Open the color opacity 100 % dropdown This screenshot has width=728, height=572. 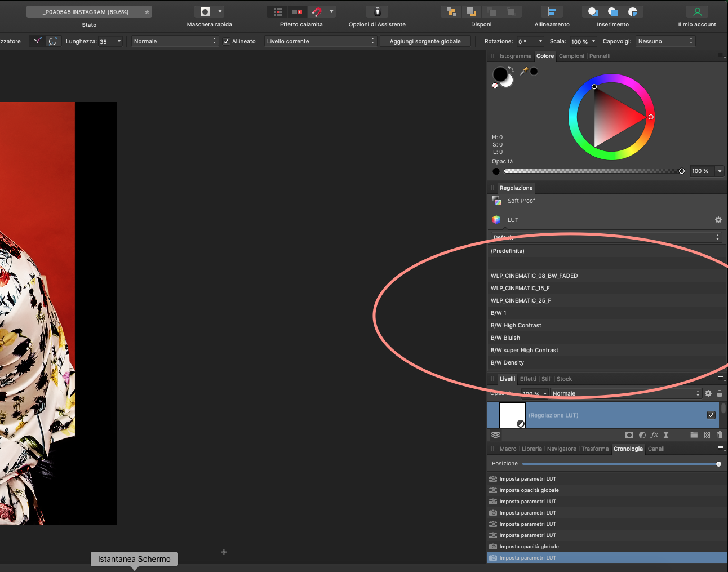pyautogui.click(x=720, y=171)
